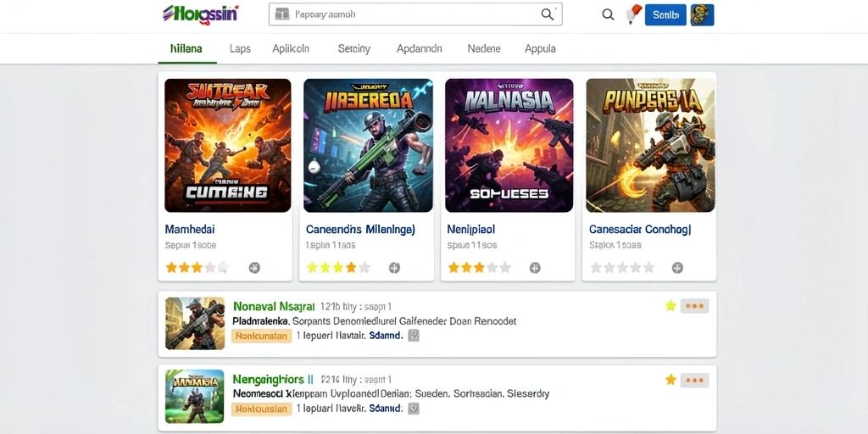Star the Nengangihiors II listing
868x434 pixels.
pyautogui.click(x=670, y=380)
